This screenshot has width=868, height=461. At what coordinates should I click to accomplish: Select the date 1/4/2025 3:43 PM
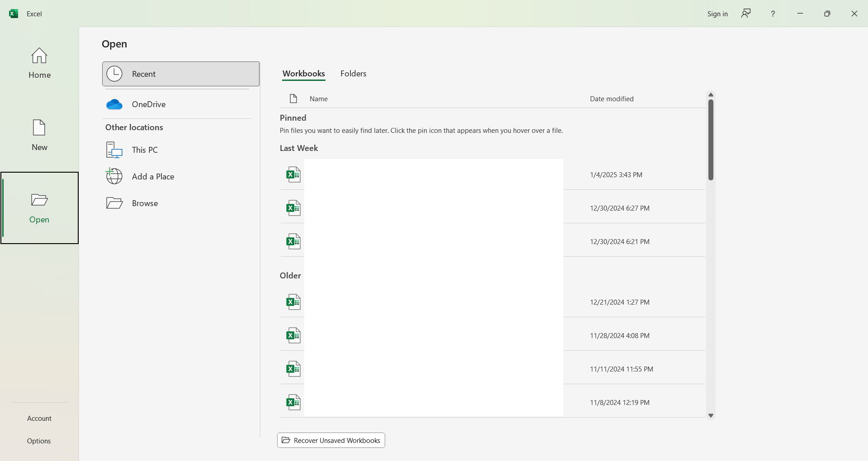(x=616, y=174)
